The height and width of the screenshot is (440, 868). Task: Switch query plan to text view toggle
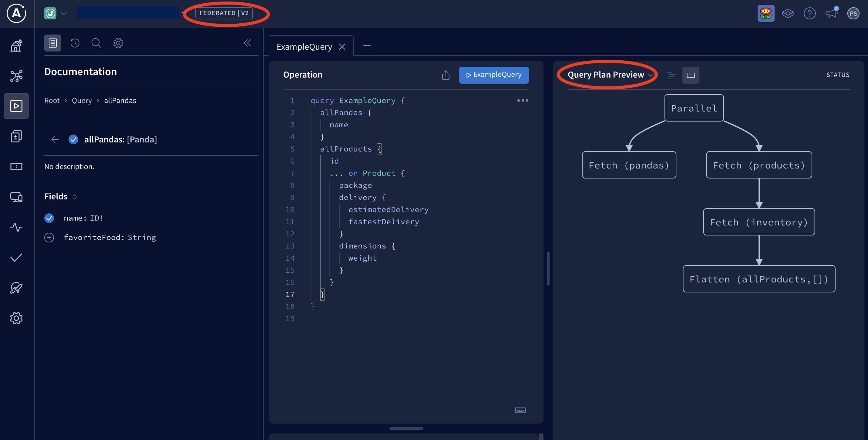coord(671,75)
